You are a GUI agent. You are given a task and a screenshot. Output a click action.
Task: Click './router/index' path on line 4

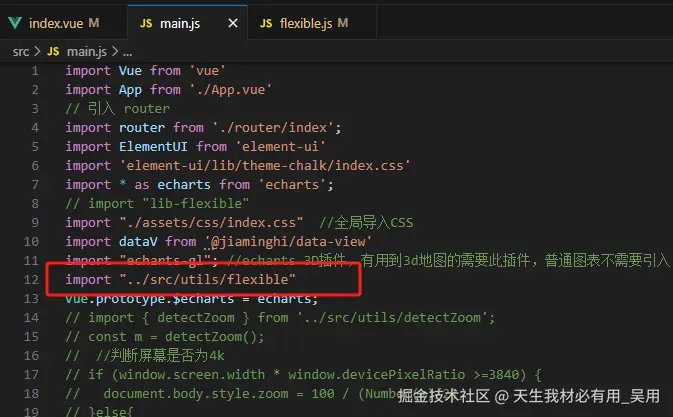[x=273, y=127]
